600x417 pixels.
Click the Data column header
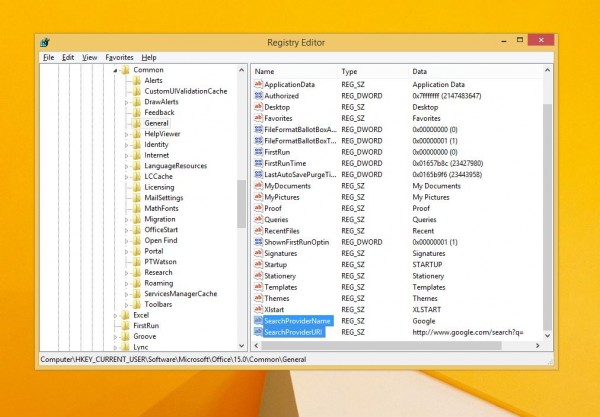476,72
